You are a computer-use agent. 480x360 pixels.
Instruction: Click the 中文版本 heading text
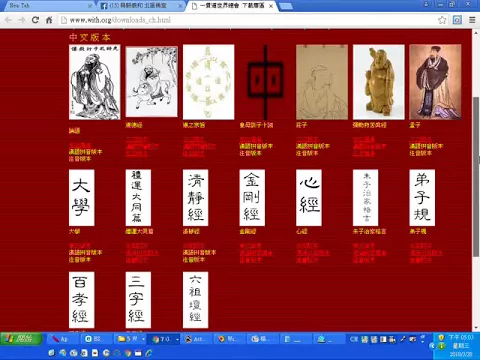tap(90, 37)
